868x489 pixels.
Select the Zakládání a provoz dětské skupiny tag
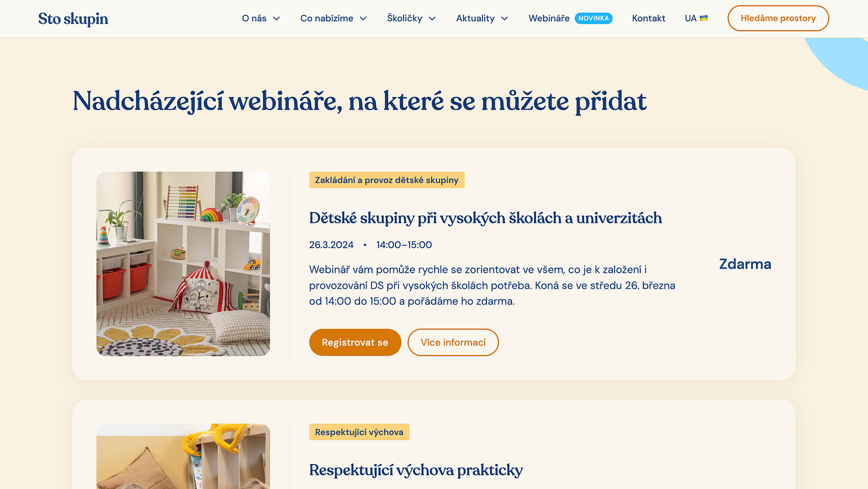pos(387,180)
